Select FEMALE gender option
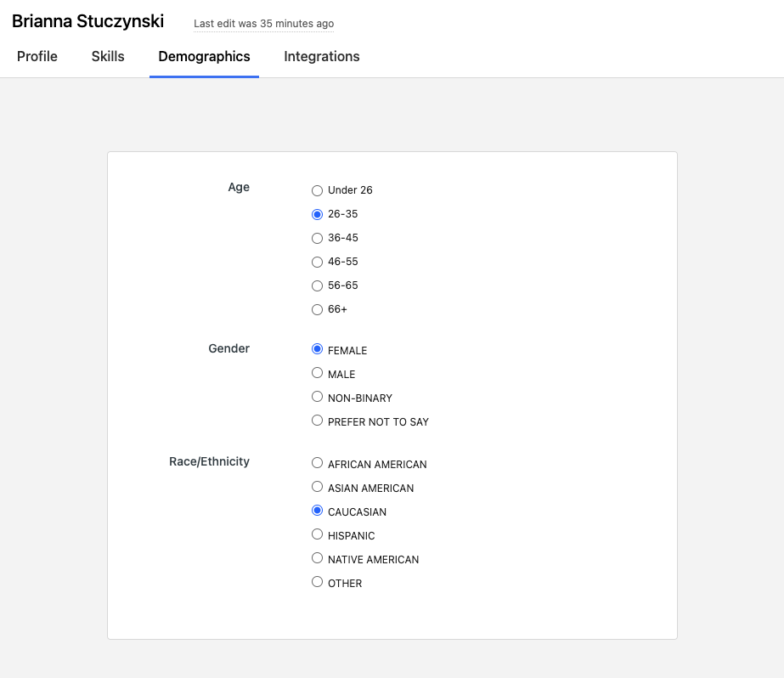Viewport: 784px width, 678px height. coord(317,349)
